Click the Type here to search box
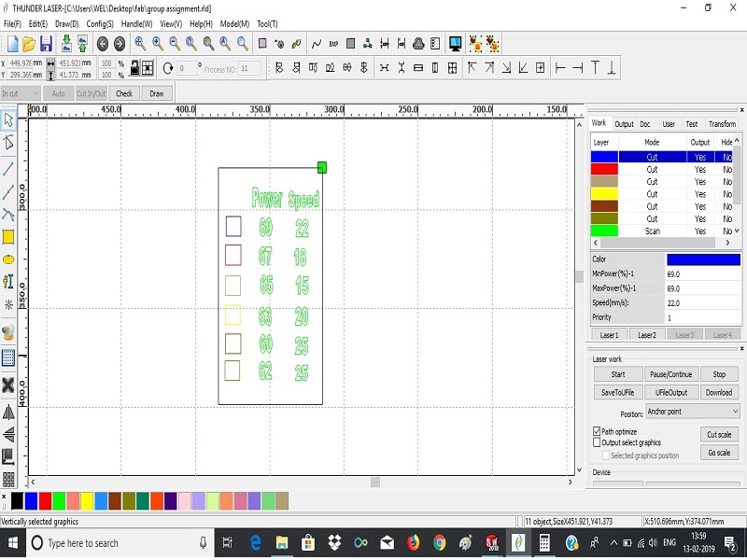This screenshot has width=747, height=560. (x=120, y=543)
